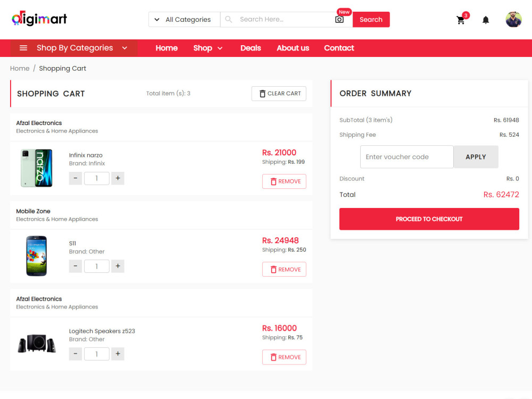Click the magnifier icon in search box
532x399 pixels.
(x=229, y=19)
